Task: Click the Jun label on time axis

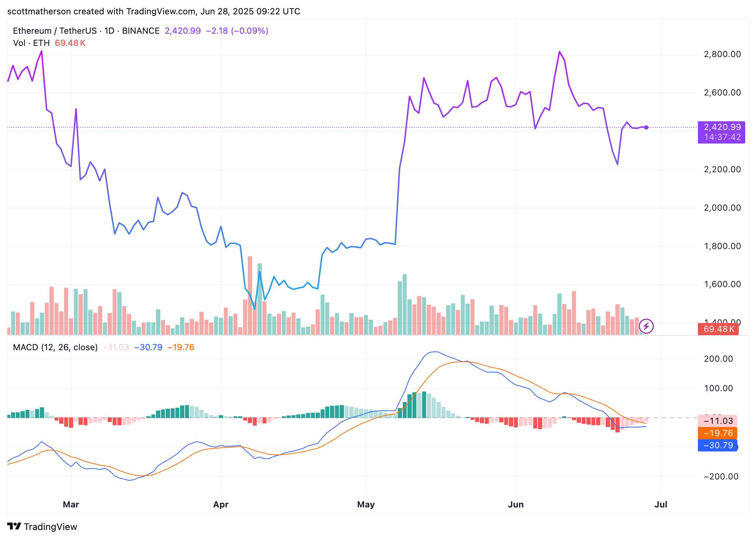Action: [516, 504]
